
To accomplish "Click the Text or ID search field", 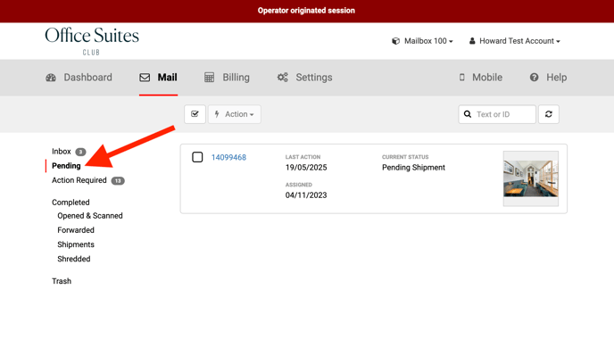I will coord(502,114).
